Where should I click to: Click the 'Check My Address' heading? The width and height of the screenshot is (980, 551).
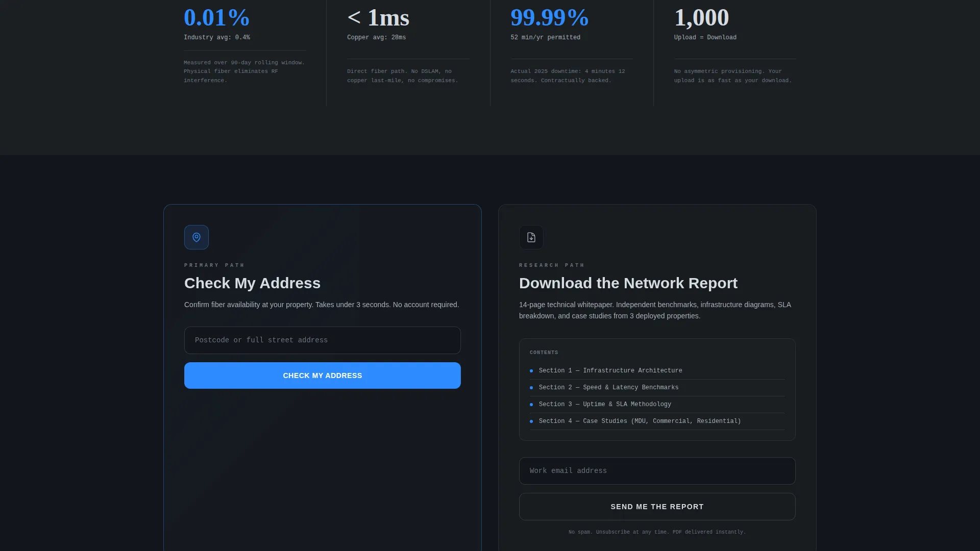click(252, 283)
